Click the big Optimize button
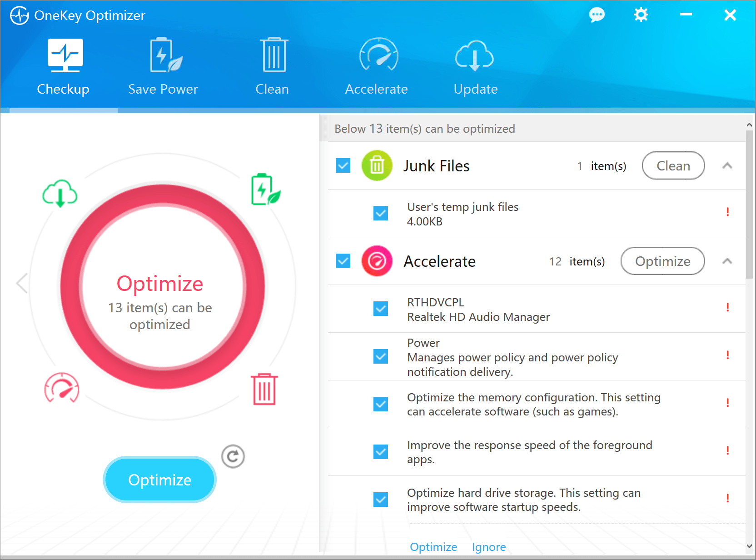The height and width of the screenshot is (560, 756). (x=159, y=480)
